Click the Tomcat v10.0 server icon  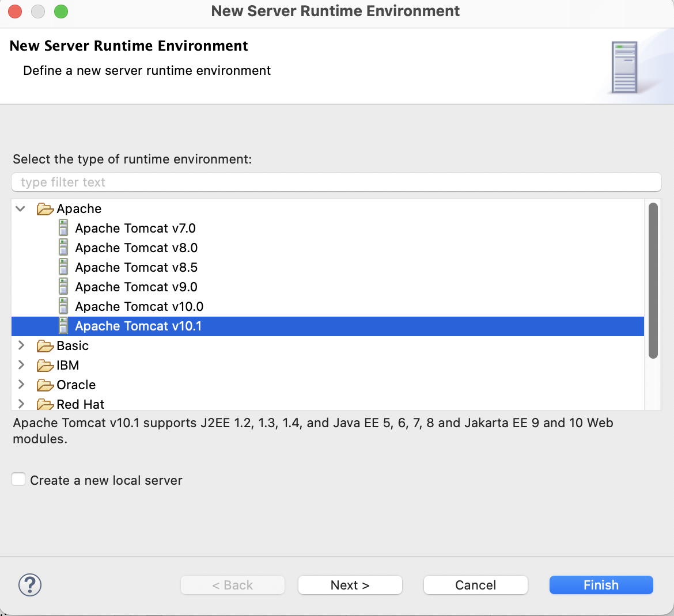pyautogui.click(x=63, y=306)
